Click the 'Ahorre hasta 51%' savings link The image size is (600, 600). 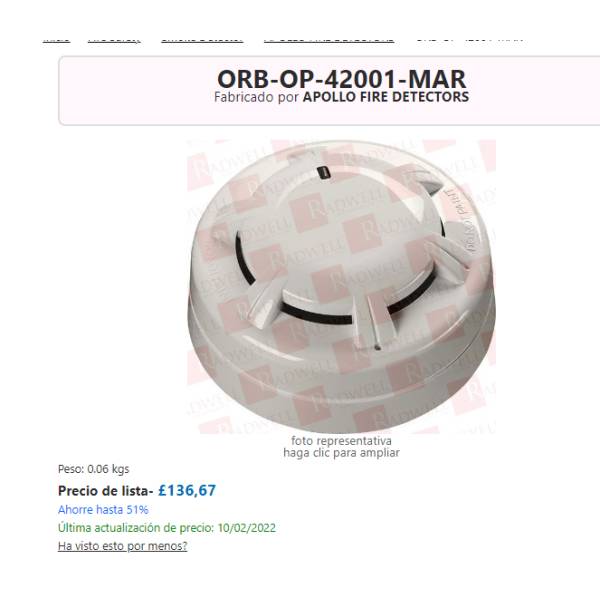pos(103,510)
